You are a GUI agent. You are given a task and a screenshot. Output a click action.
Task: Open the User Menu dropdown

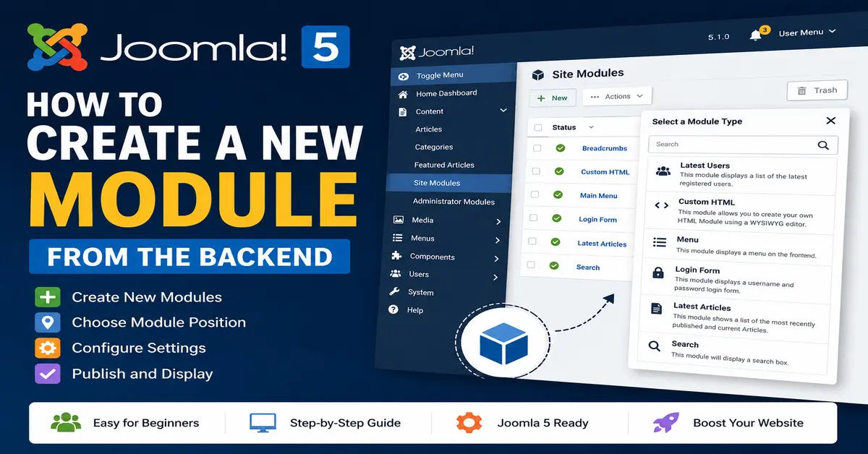tap(807, 33)
